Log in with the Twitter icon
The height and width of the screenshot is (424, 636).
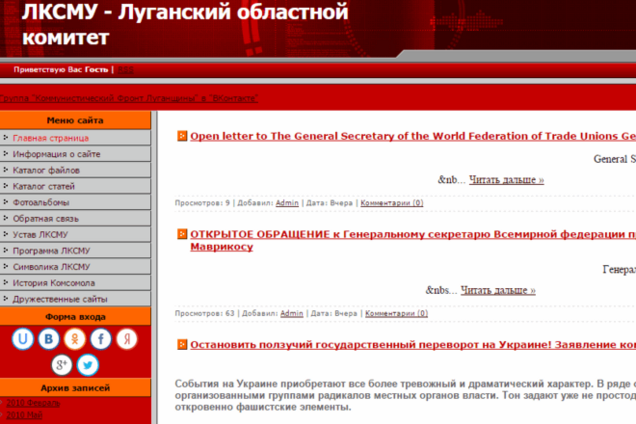pos(88,364)
